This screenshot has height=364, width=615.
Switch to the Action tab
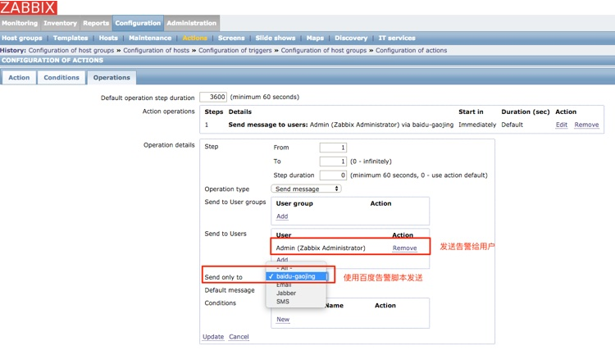(19, 78)
